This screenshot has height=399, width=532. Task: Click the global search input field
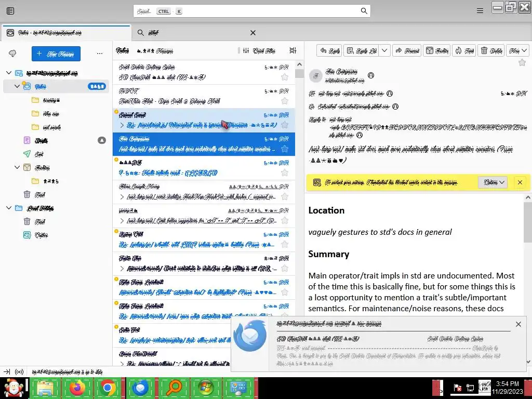click(x=252, y=11)
